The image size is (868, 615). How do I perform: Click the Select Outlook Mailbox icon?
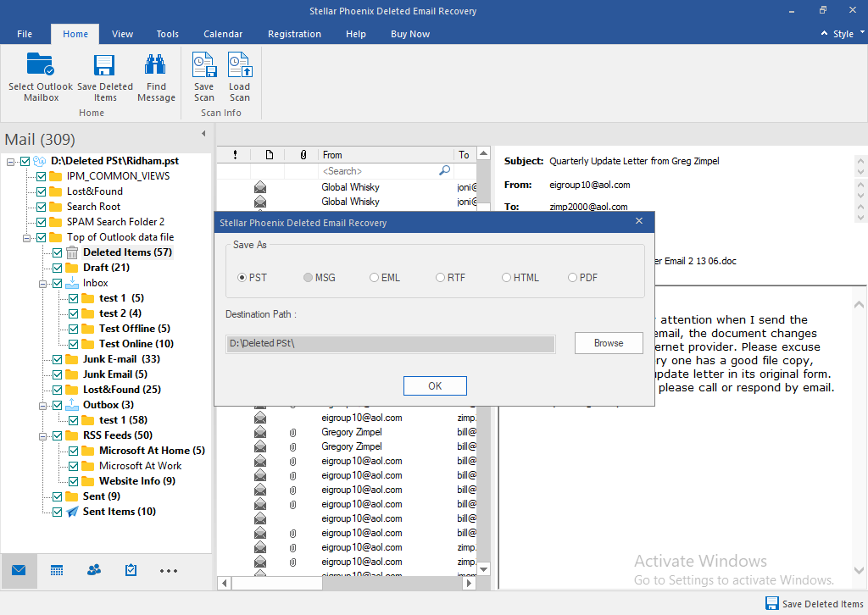click(x=41, y=64)
